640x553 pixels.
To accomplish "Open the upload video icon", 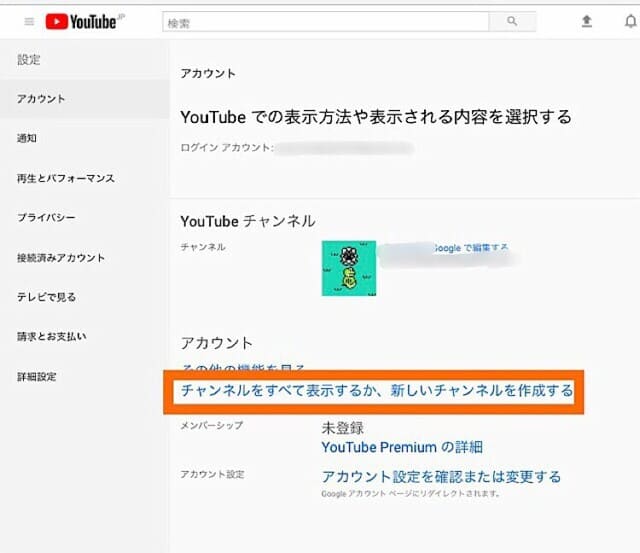I will coord(587,21).
